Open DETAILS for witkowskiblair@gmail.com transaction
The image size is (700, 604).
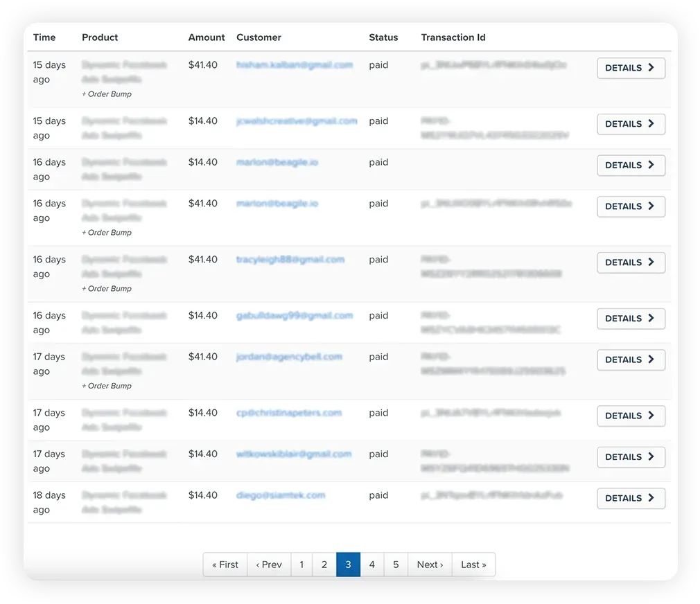click(631, 456)
